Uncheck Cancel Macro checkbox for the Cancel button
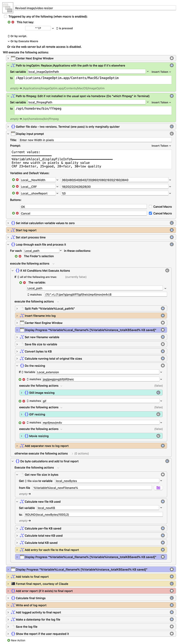 point(150,213)
